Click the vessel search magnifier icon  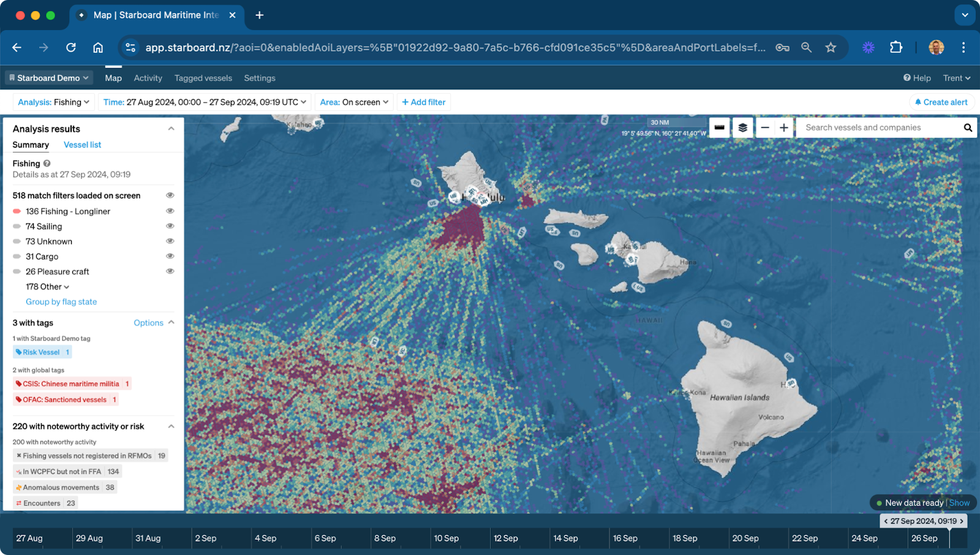(x=968, y=127)
